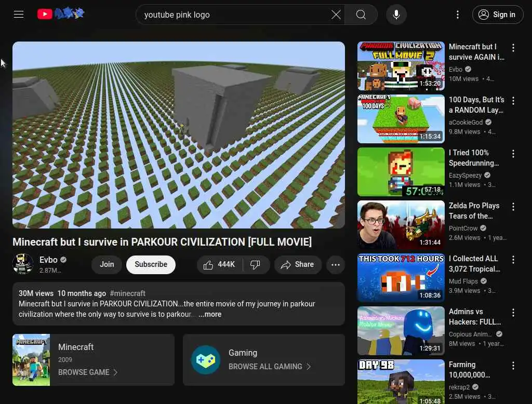
Task: Clear the search query with X
Action: pos(336,15)
